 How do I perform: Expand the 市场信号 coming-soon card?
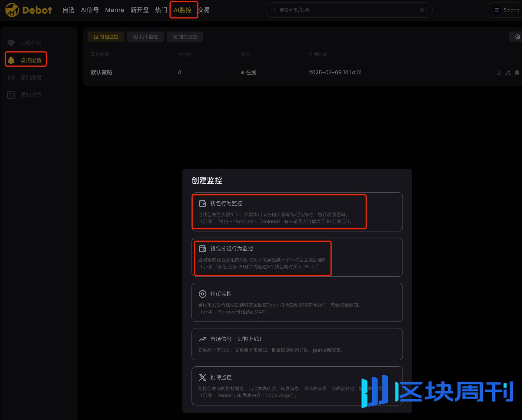click(x=297, y=344)
